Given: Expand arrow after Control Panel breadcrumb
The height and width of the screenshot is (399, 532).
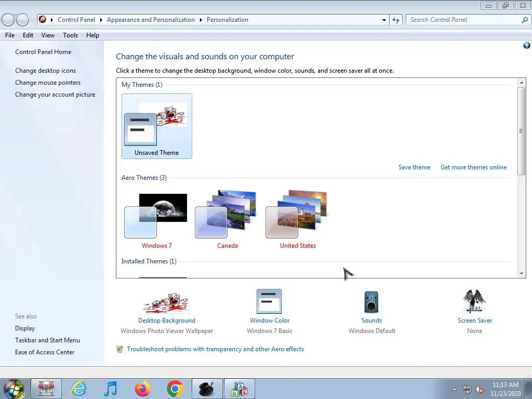Looking at the screenshot, I should click(101, 20).
